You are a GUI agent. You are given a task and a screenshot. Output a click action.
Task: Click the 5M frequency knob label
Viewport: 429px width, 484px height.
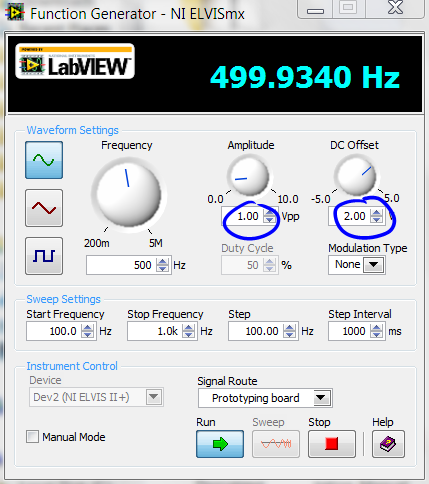click(x=156, y=243)
